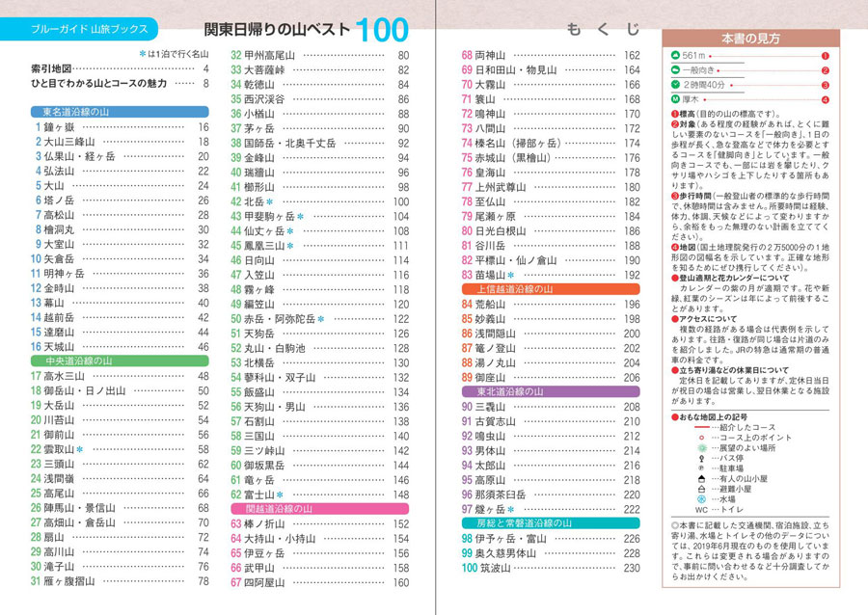Open entry 26 陣馬山・景信山
The width and height of the screenshot is (868, 615).
pos(120,508)
